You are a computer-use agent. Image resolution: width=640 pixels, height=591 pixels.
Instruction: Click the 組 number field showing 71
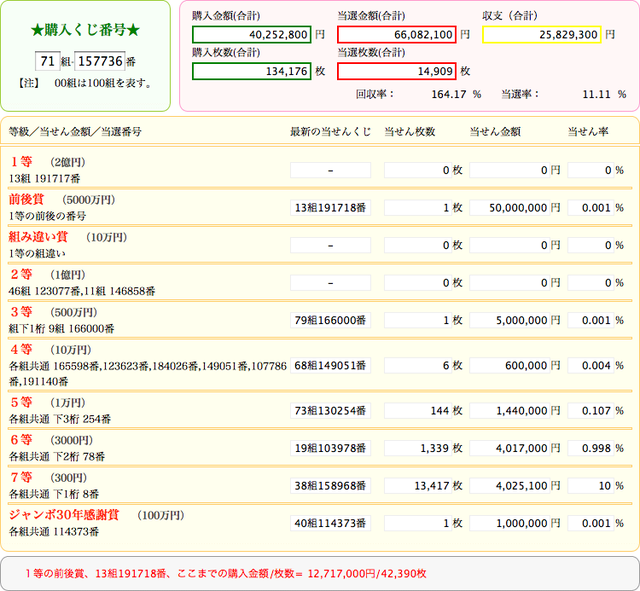[49, 60]
